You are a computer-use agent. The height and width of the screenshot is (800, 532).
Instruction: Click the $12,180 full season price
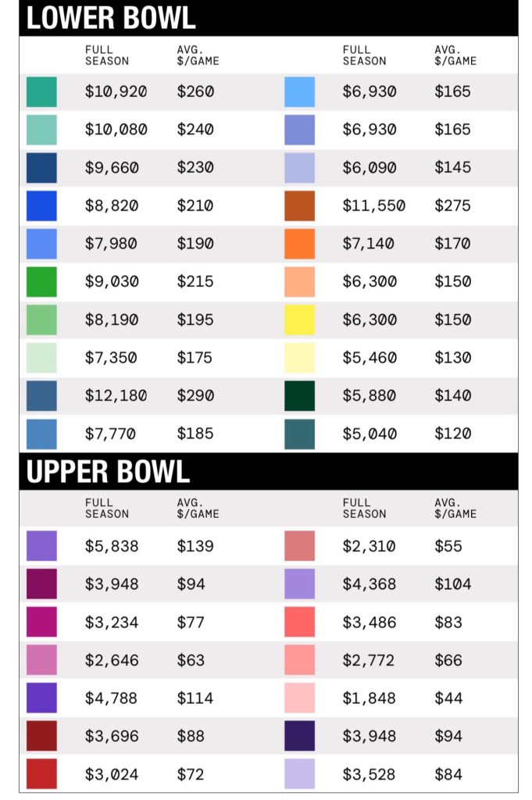[x=116, y=395]
